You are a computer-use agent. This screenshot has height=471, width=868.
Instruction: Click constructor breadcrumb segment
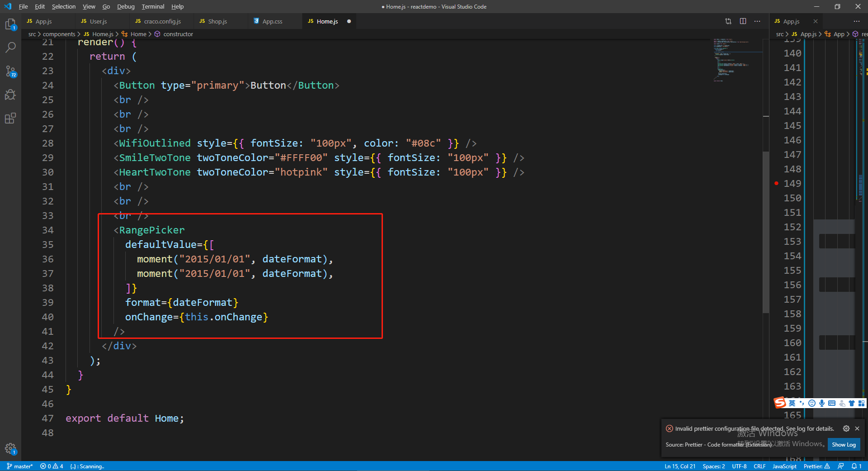coord(174,34)
